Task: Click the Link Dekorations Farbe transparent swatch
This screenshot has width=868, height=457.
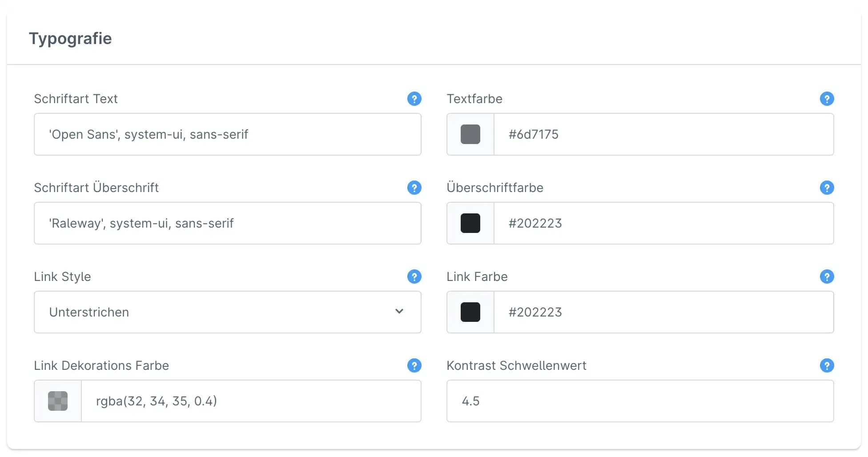Action: pos(58,401)
